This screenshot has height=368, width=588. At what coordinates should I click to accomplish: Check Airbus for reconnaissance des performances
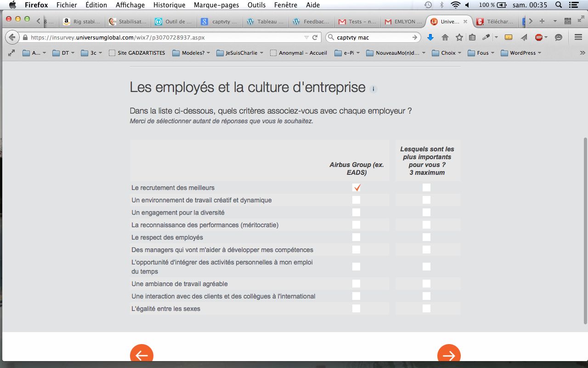tap(356, 224)
